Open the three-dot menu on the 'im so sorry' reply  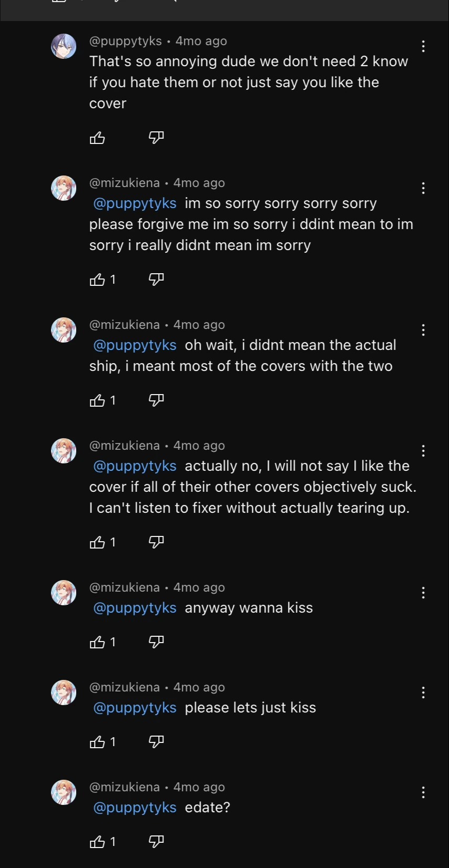pos(423,188)
